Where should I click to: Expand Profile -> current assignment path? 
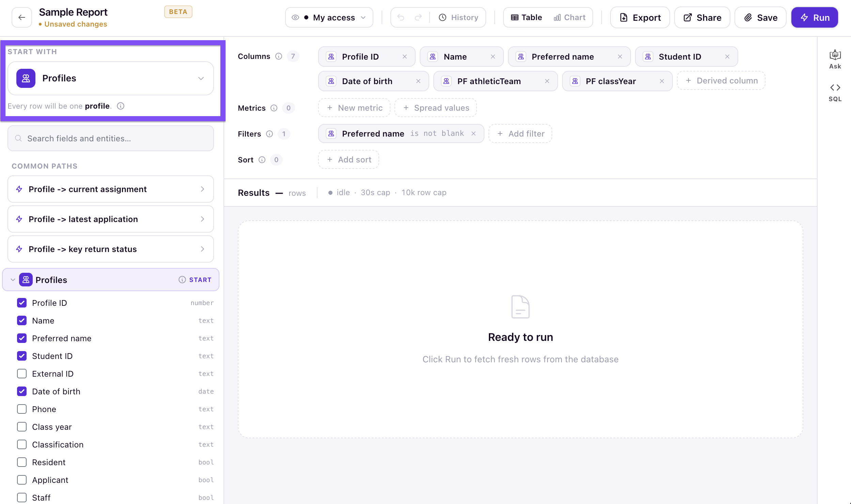click(x=111, y=189)
